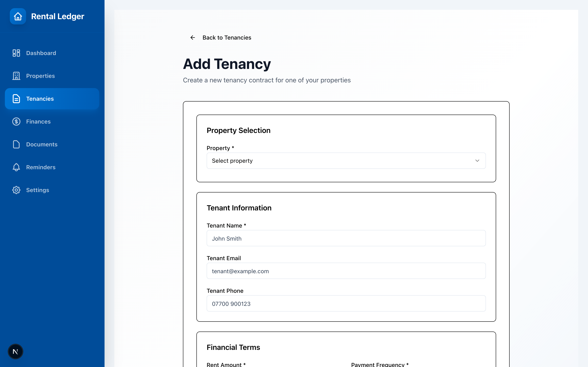Click the chevron on the property selector
Image resolution: width=588 pixels, height=367 pixels.
(477, 160)
